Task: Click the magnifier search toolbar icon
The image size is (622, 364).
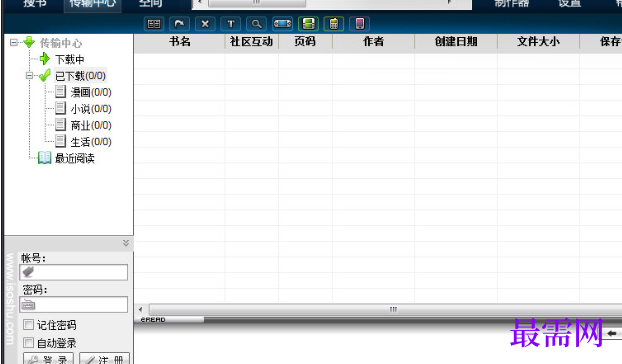Action: [x=257, y=24]
